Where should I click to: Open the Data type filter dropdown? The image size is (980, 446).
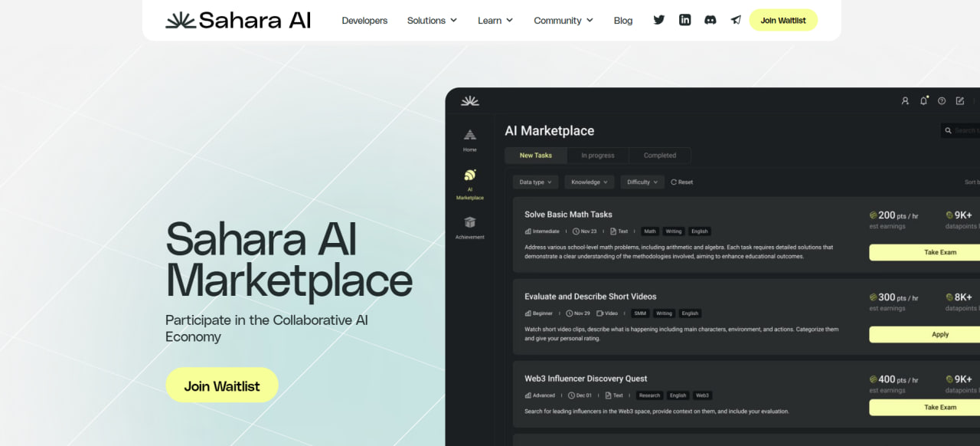coord(535,182)
